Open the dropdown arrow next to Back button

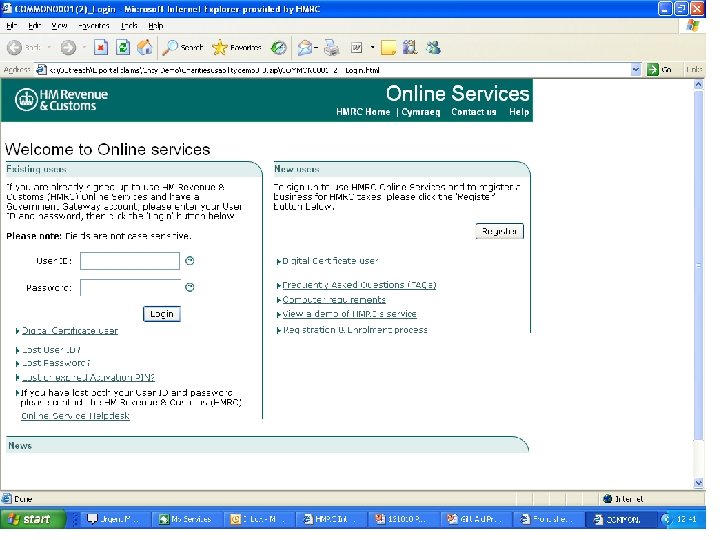point(49,47)
